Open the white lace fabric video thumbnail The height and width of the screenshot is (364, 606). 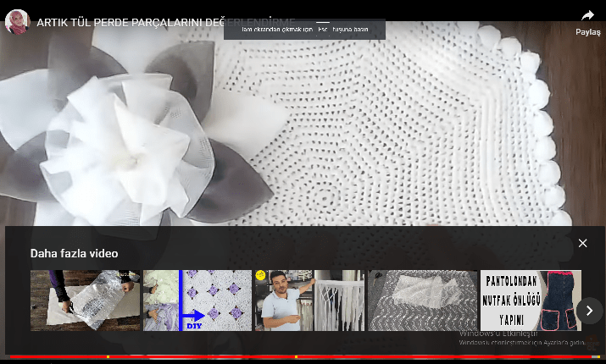(422, 301)
